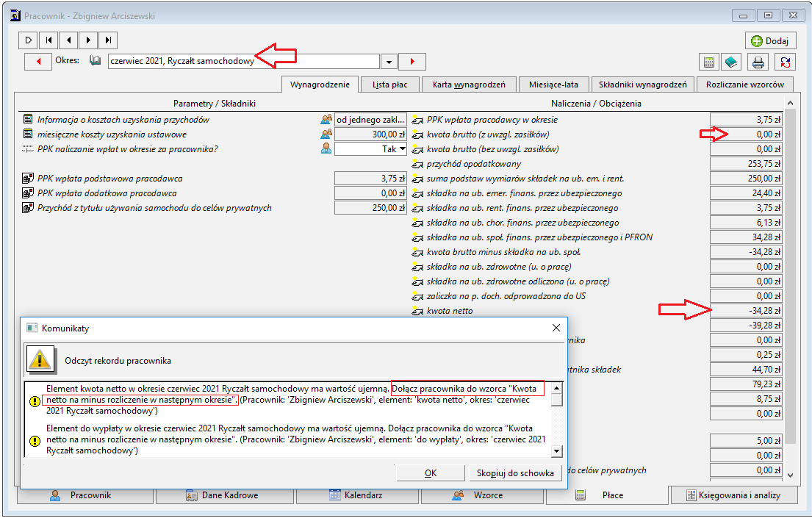
Task: Open the Tak dropdown for PPK naliczanie
Action: [403, 149]
